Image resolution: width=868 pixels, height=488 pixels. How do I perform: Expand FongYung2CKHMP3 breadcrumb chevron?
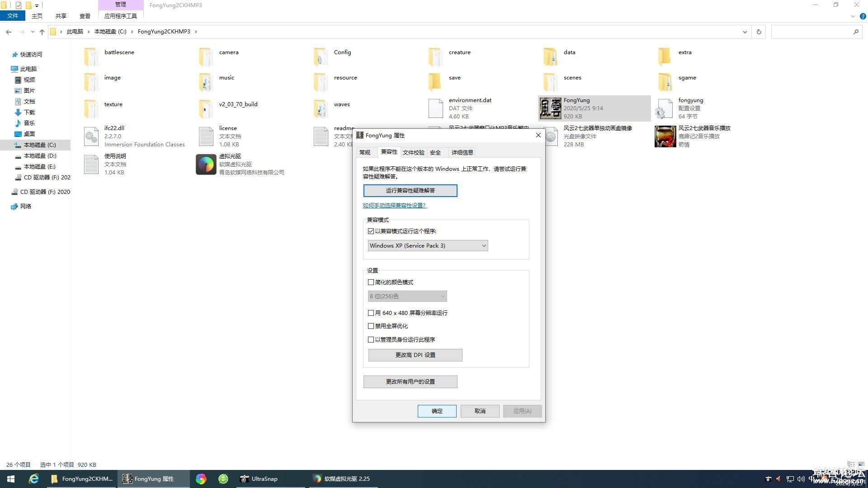point(196,32)
